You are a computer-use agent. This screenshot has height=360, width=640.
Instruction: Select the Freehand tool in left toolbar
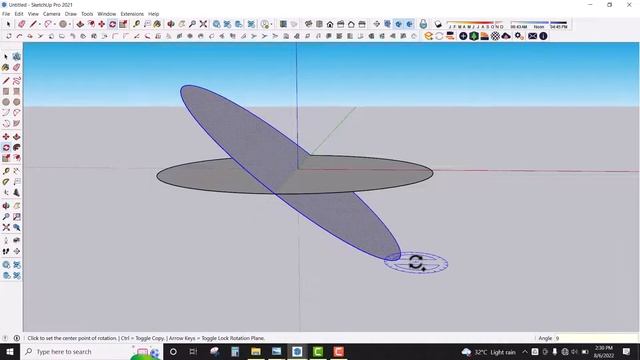[x=17, y=81]
